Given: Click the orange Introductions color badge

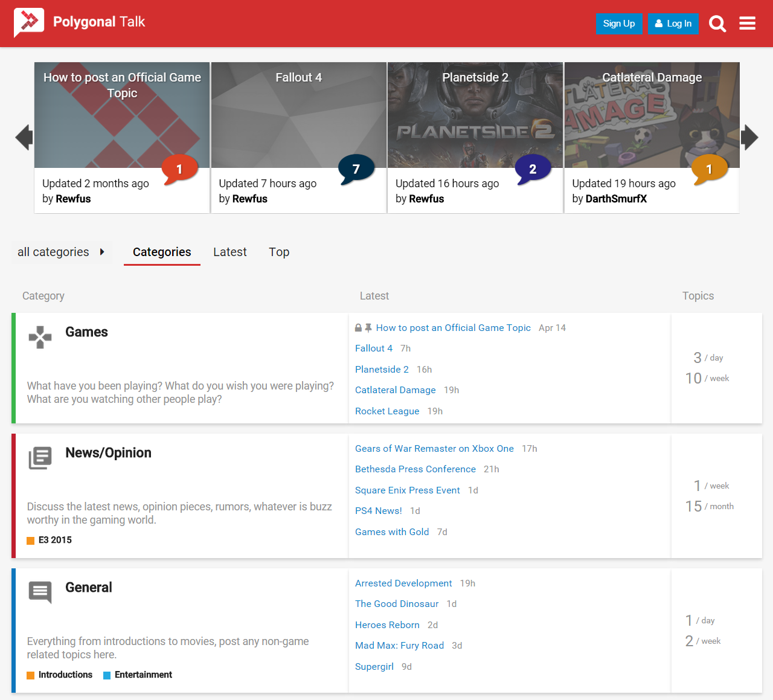Looking at the screenshot, I should pyautogui.click(x=30, y=675).
